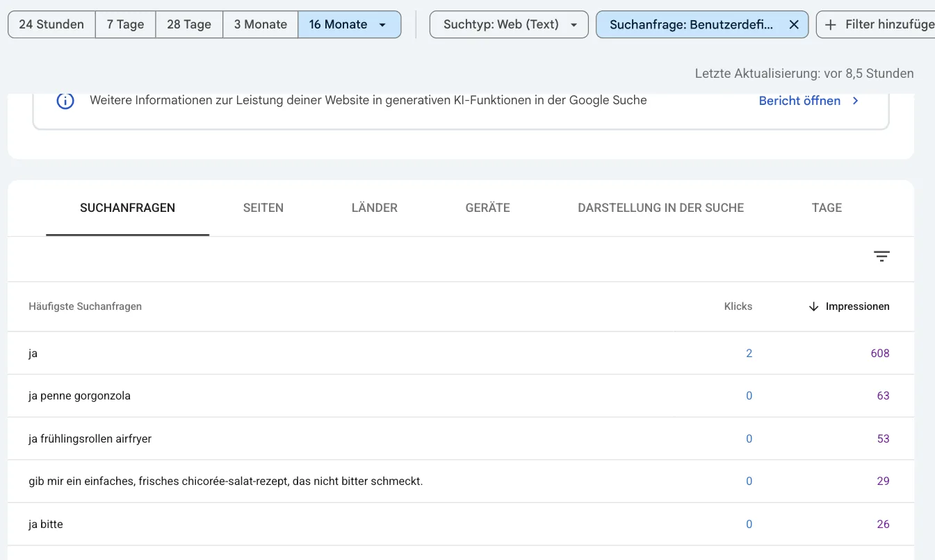The width and height of the screenshot is (935, 560).
Task: Click the chevron after Bericht öffnen
Action: point(856,101)
